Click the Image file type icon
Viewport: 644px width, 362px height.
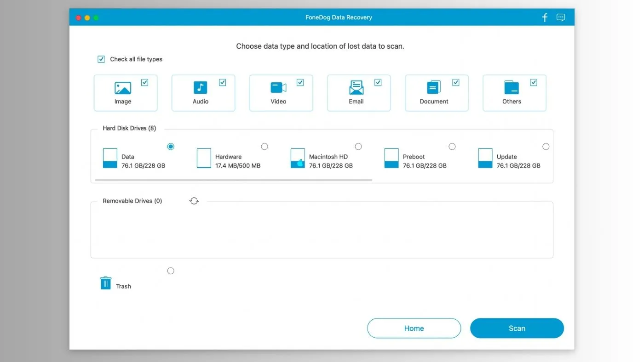(123, 88)
